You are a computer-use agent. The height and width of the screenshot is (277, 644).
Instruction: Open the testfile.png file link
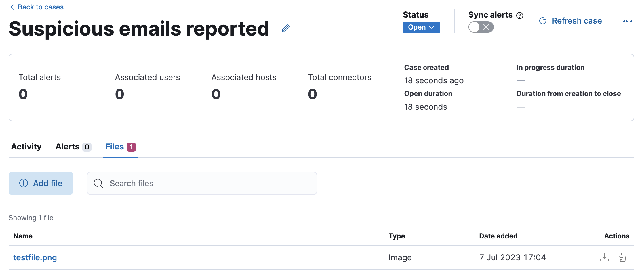coord(35,257)
